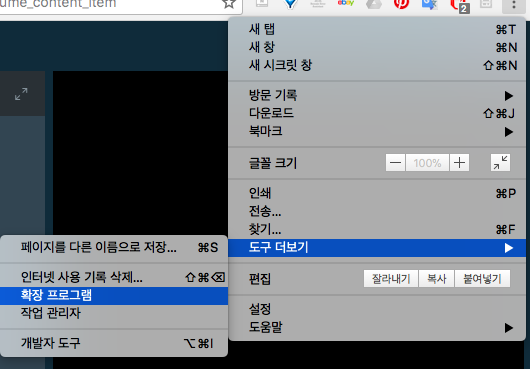
Task: Click the full screen icon next to zoom
Action: coord(500,163)
